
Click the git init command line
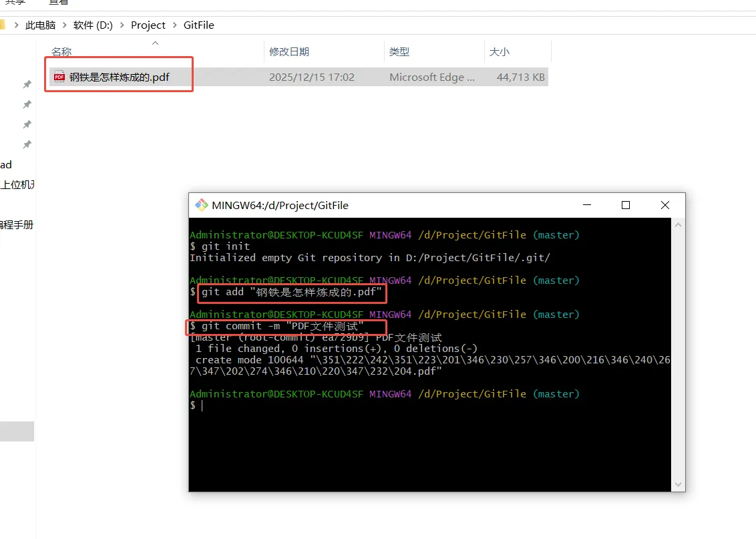(220, 246)
